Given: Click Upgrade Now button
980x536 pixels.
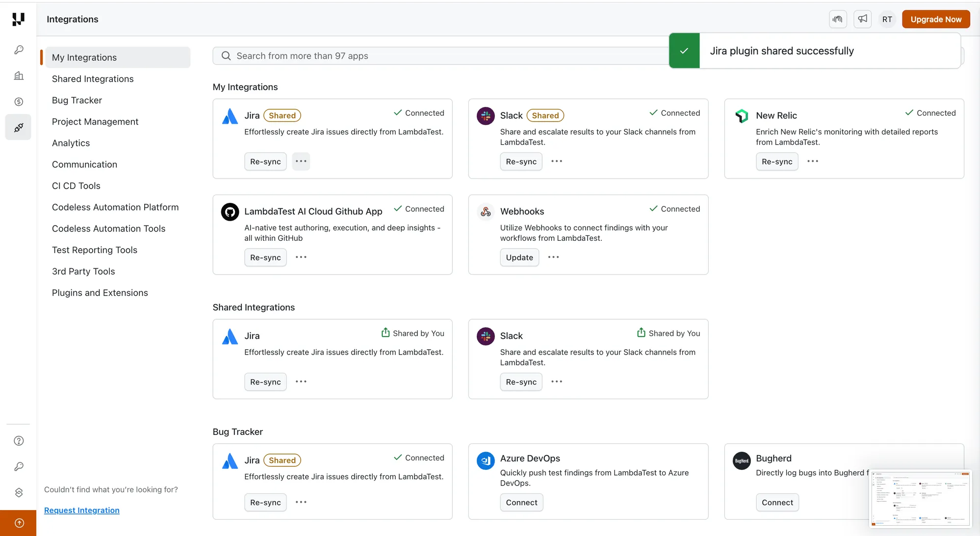Looking at the screenshot, I should [936, 19].
